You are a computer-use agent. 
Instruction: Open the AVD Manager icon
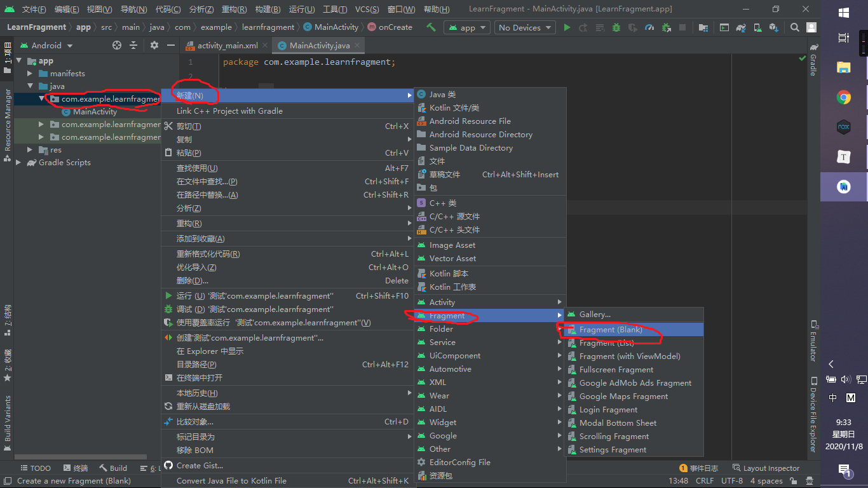(x=757, y=27)
